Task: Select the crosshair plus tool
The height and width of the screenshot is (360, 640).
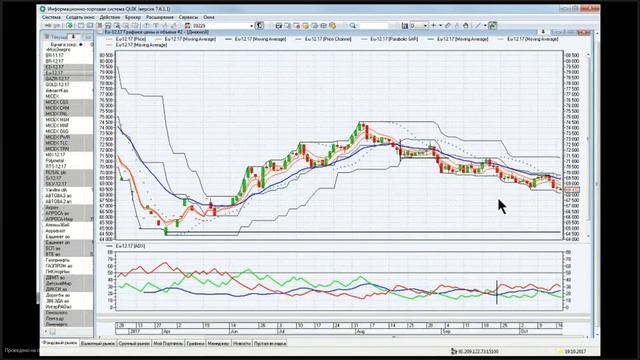Action: pyautogui.click(x=433, y=25)
